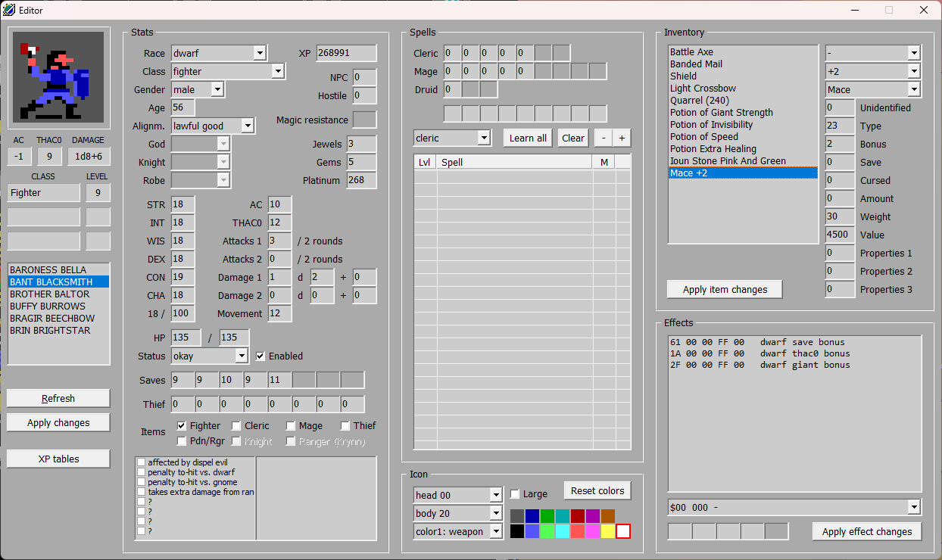Select the black color swatch
Image resolution: width=942 pixels, height=560 pixels.
click(x=517, y=531)
